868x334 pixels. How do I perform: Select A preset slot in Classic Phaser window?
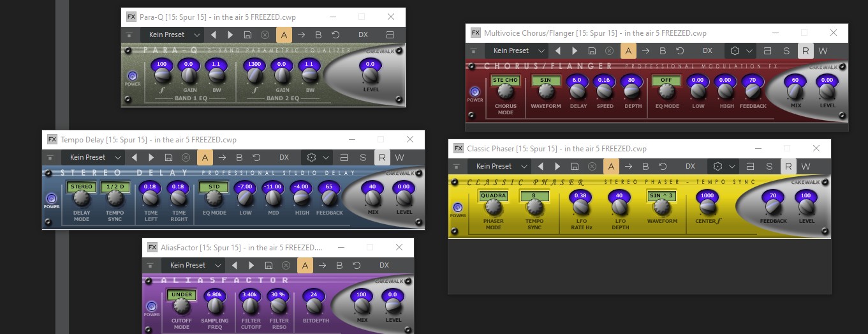point(611,166)
